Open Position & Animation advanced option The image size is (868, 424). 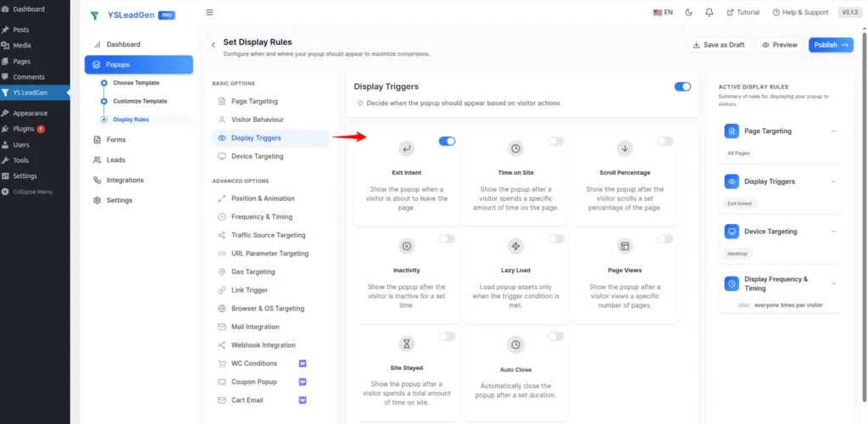tap(270, 198)
